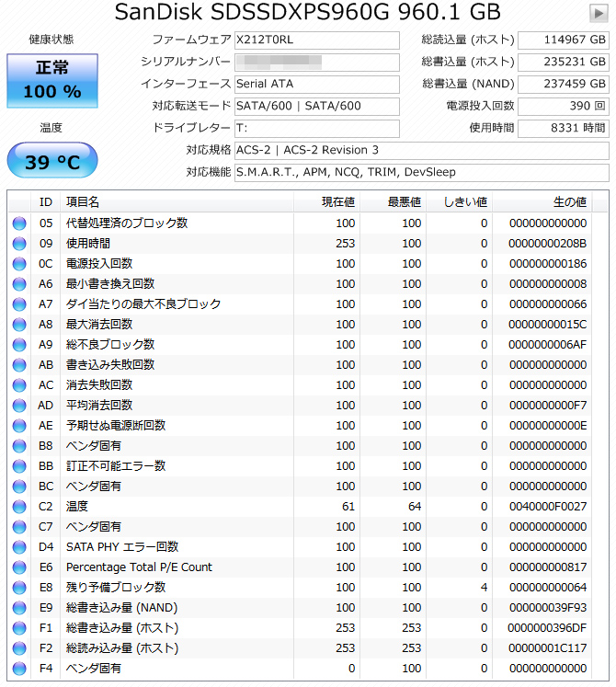Click the blue status icon for row F2
The image size is (616, 687).
[19, 648]
